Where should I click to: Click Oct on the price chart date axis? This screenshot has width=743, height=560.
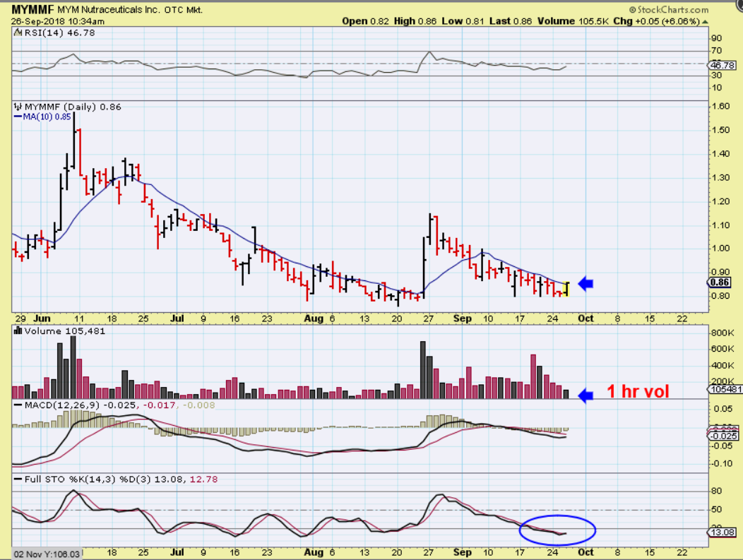click(586, 318)
